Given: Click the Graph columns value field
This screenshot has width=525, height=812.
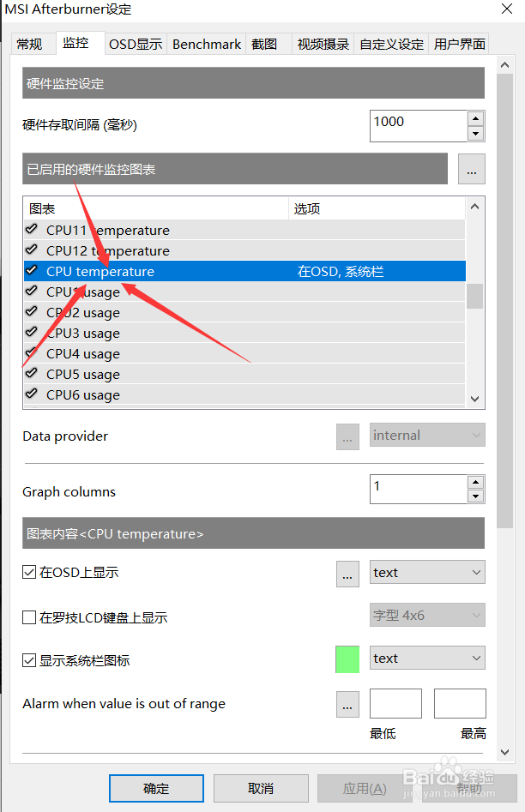Looking at the screenshot, I should coord(418,490).
